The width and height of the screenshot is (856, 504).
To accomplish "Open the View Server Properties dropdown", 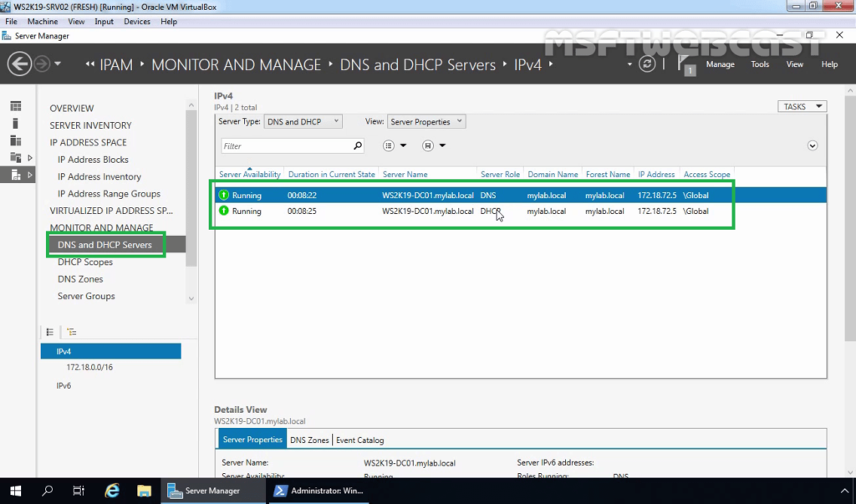I will click(x=426, y=121).
